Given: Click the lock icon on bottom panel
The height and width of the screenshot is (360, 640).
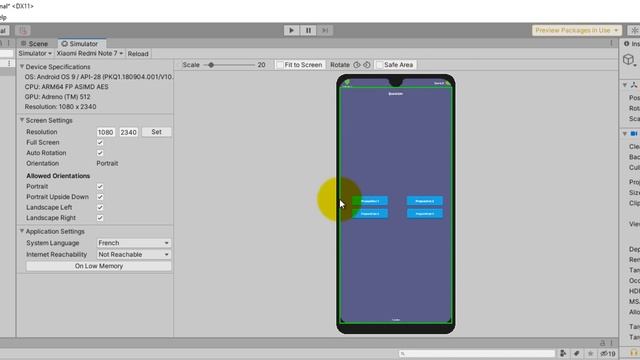Looking at the screenshot, I should pos(602,343).
